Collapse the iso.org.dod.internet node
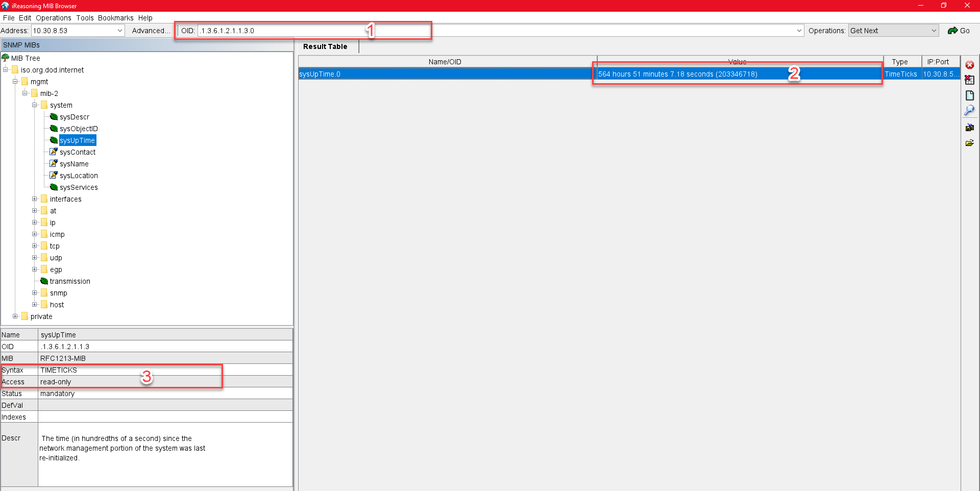The image size is (980, 491). pyautogui.click(x=6, y=70)
